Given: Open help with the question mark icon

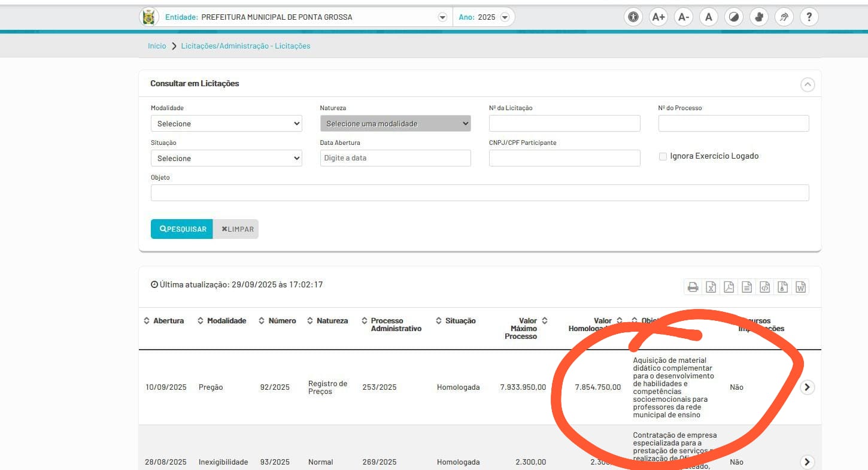Looking at the screenshot, I should point(809,17).
